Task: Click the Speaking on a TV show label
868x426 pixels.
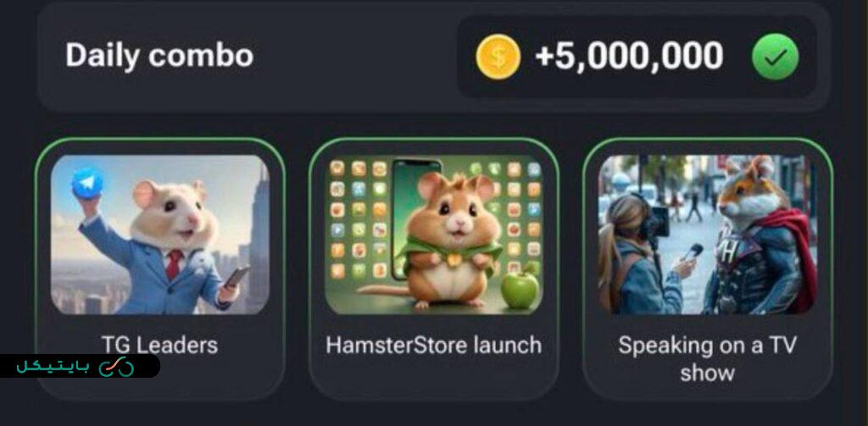Action: pyautogui.click(x=708, y=358)
